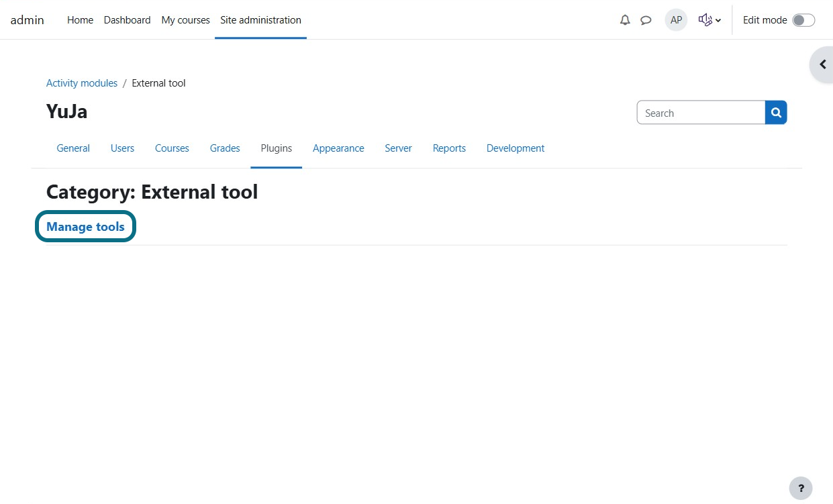Click the help question mark button
This screenshot has width=833, height=504.
[x=801, y=488]
